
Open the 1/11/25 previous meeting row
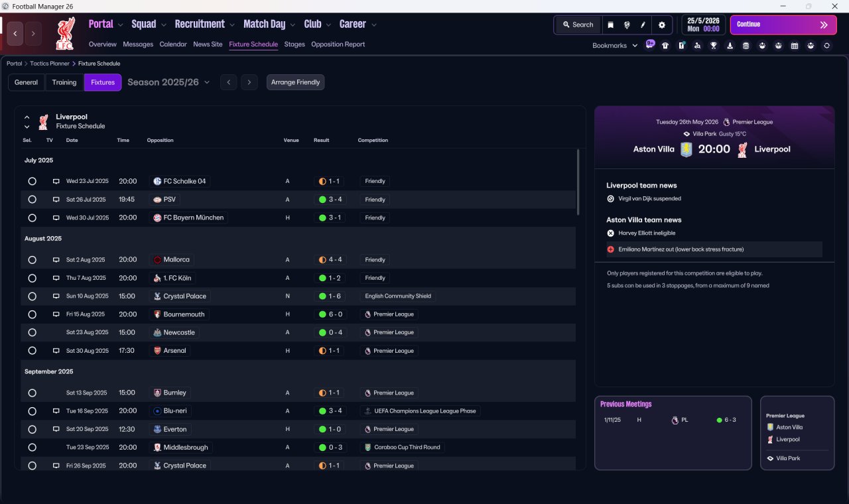673,420
